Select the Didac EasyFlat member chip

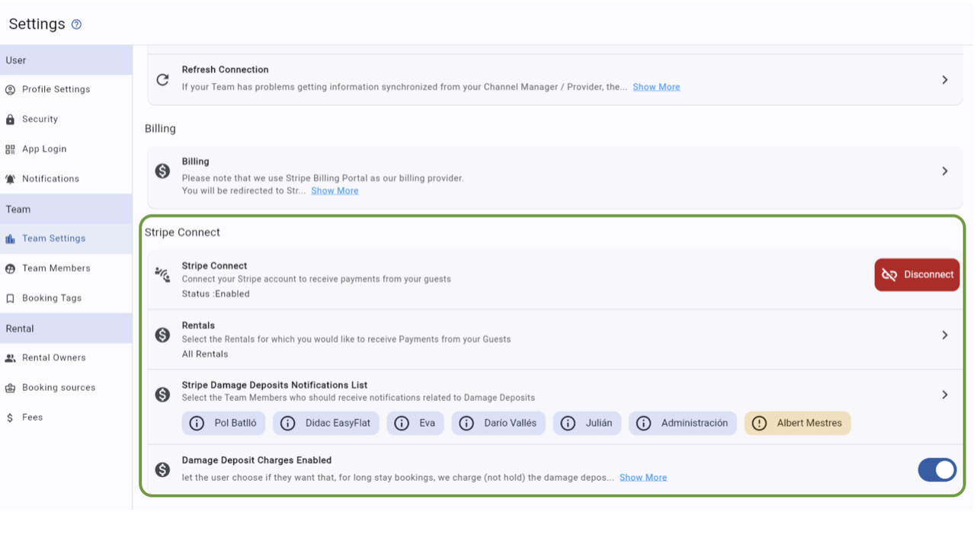(326, 423)
